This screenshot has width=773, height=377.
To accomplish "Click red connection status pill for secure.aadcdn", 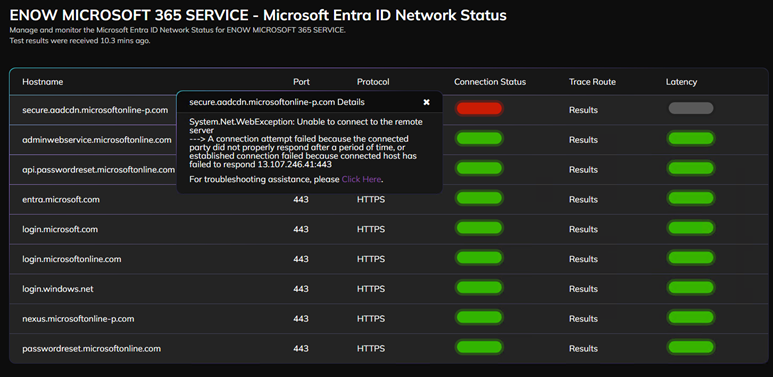I will [x=479, y=108].
